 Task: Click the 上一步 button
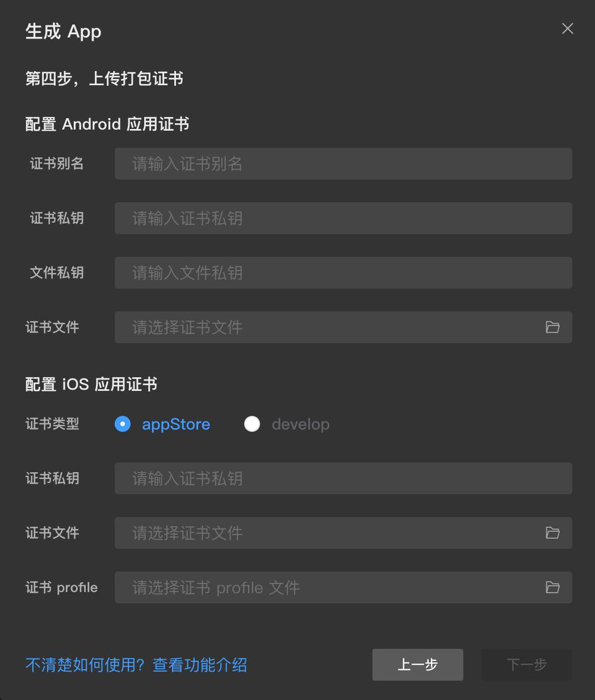coord(418,665)
